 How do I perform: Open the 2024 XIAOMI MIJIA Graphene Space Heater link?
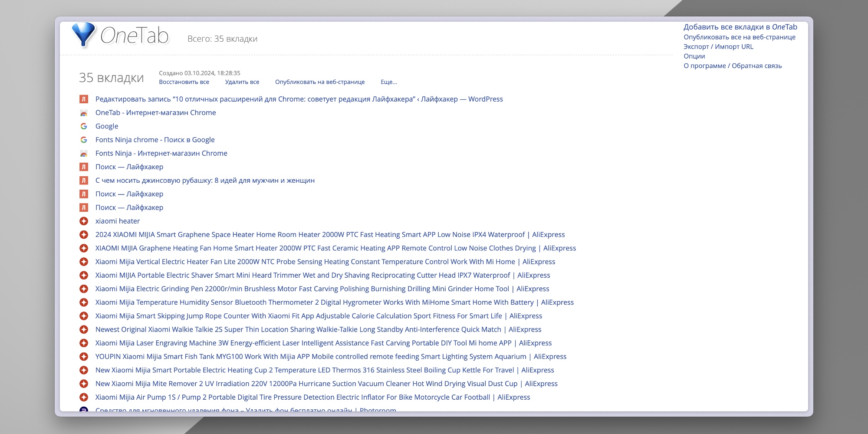tap(330, 234)
